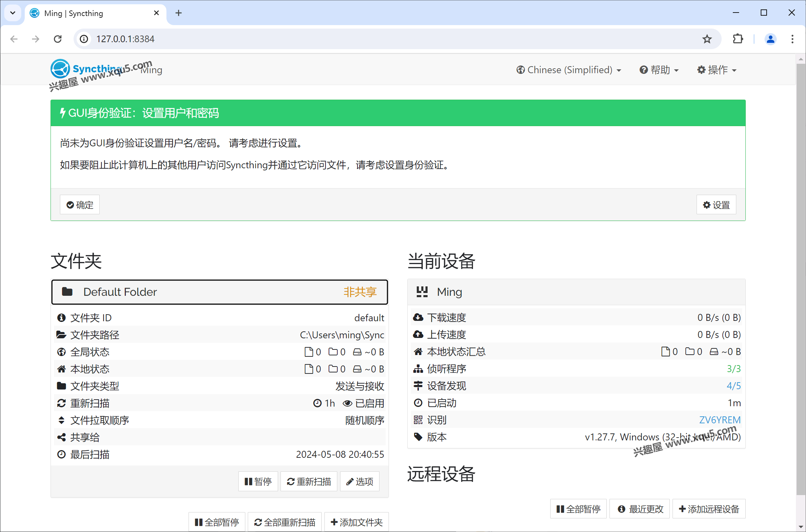
Task: Collapse the Ming device panel header
Action: tap(576, 292)
